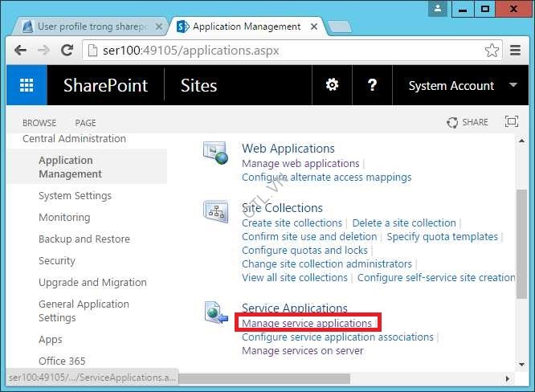Reload the page in the browser
The height and width of the screenshot is (392, 535).
coord(68,50)
